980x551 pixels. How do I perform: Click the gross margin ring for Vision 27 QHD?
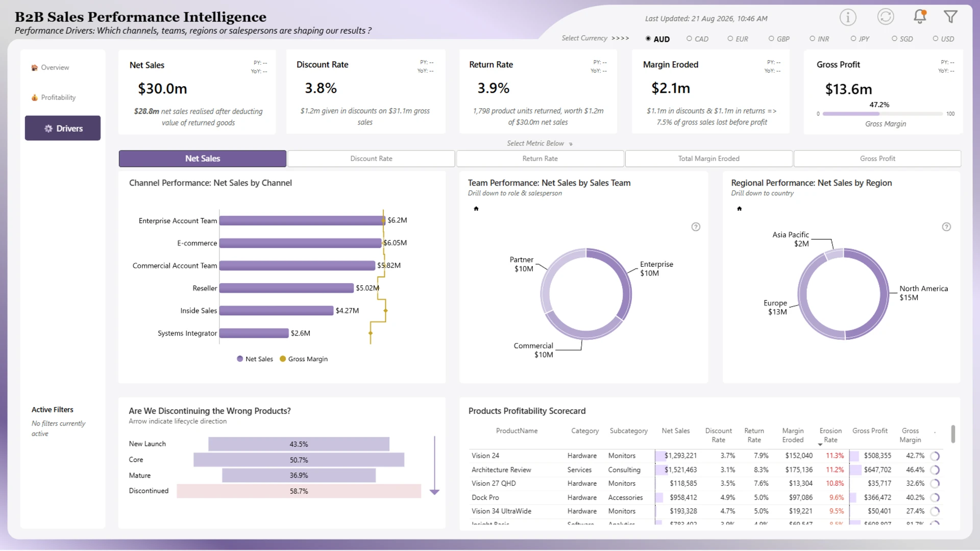coord(935,484)
